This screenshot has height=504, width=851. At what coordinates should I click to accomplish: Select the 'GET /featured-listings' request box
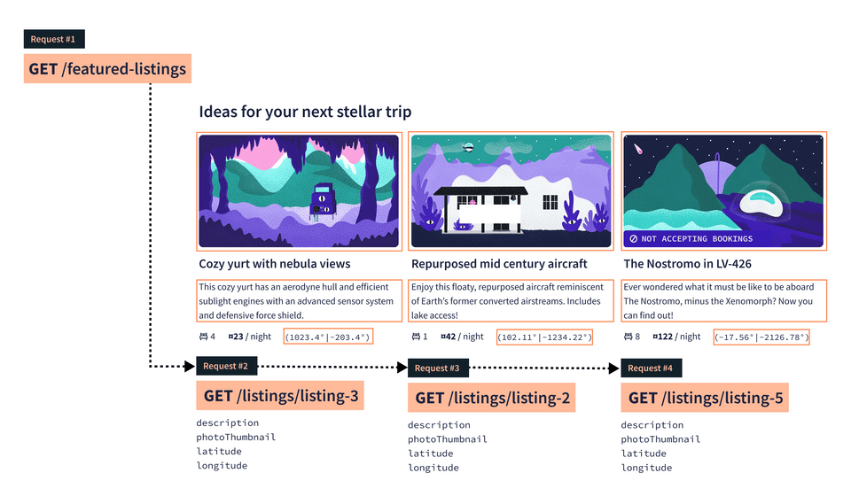[109, 68]
